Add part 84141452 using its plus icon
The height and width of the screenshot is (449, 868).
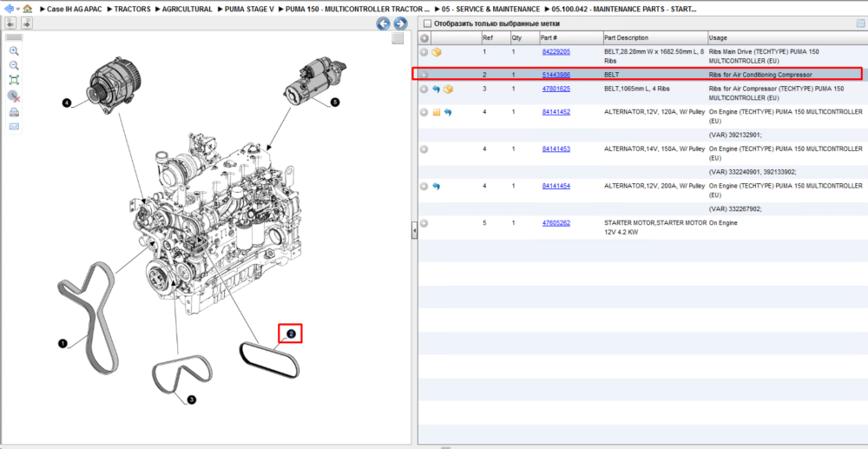[424, 112]
